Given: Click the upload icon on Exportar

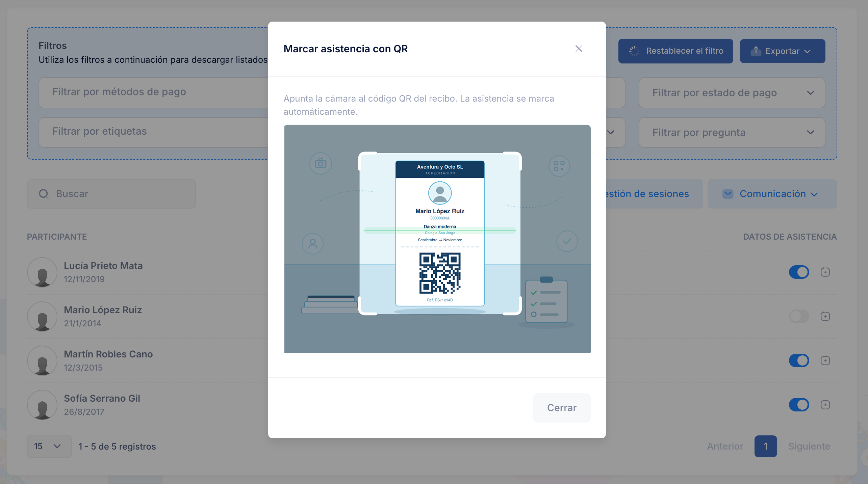Looking at the screenshot, I should pyautogui.click(x=756, y=51).
